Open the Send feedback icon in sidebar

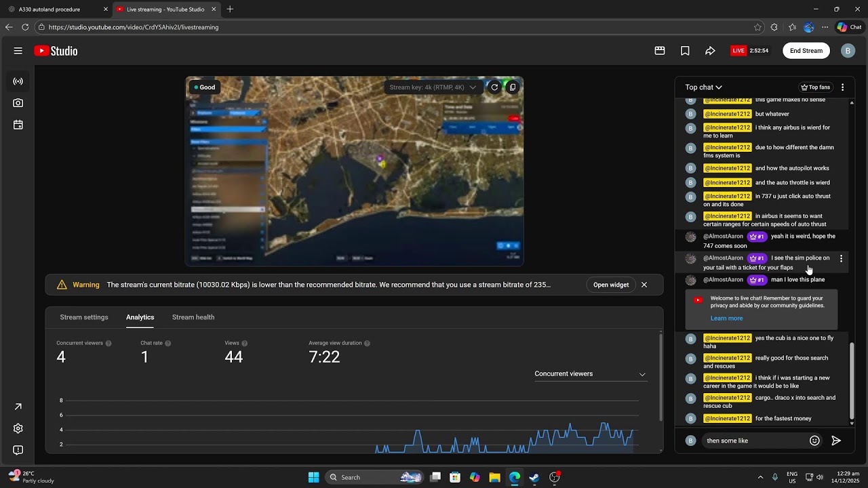18,450
